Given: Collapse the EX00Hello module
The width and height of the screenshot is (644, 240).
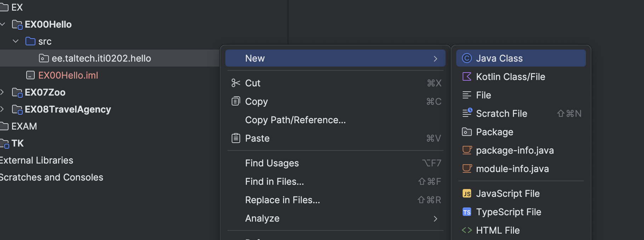Looking at the screenshot, I should [x=3, y=24].
